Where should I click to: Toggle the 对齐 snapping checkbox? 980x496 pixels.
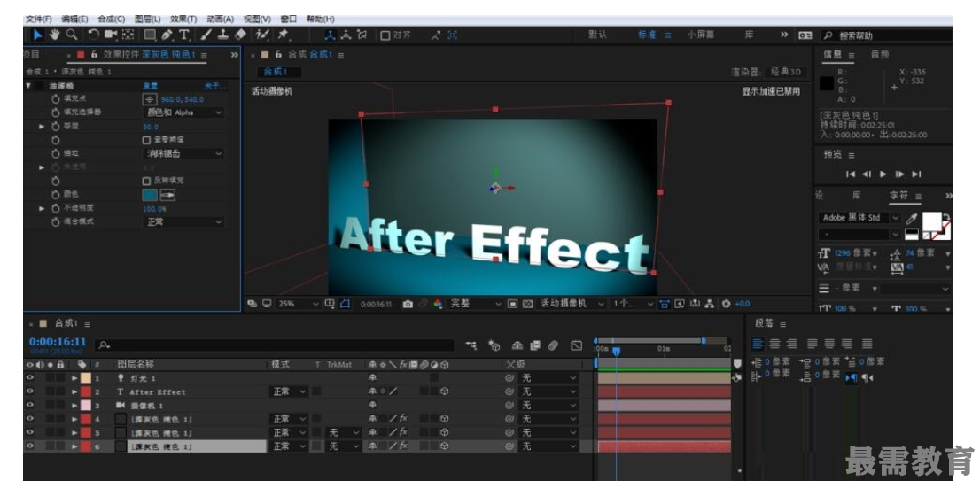click(x=385, y=35)
